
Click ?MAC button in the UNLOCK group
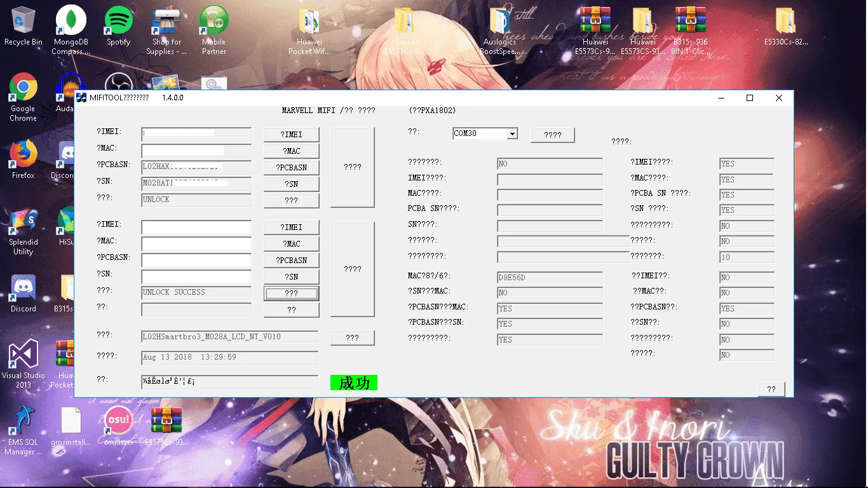[x=292, y=151]
